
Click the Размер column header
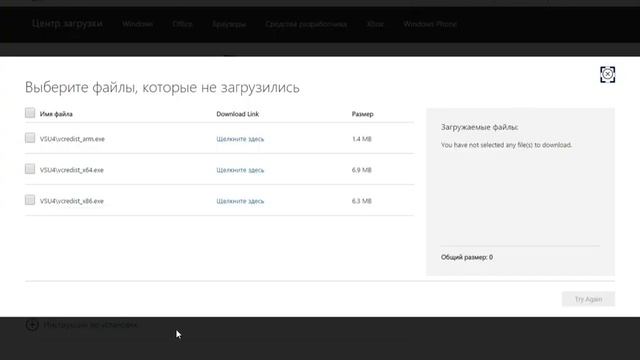362,114
